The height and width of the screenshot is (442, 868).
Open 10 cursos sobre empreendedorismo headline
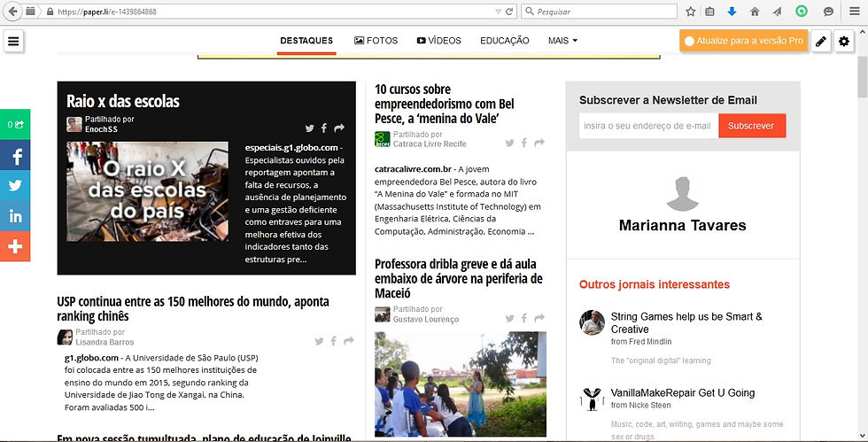tap(445, 104)
